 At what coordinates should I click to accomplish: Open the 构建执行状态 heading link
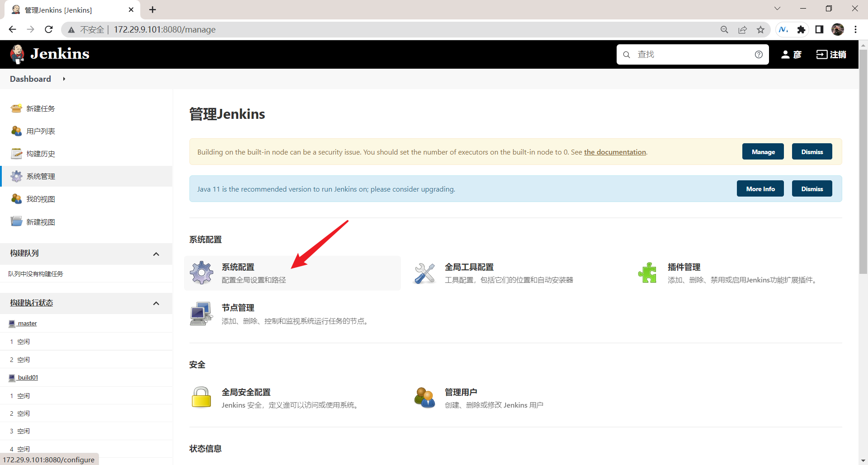point(32,303)
